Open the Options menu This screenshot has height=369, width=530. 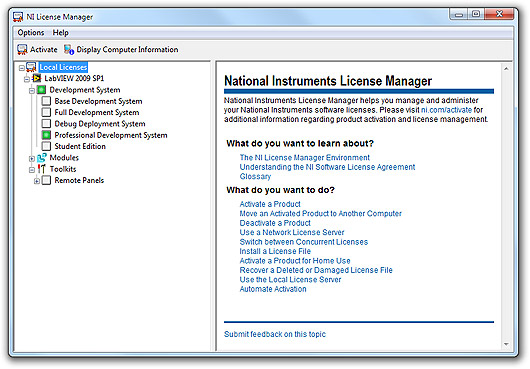click(x=31, y=33)
